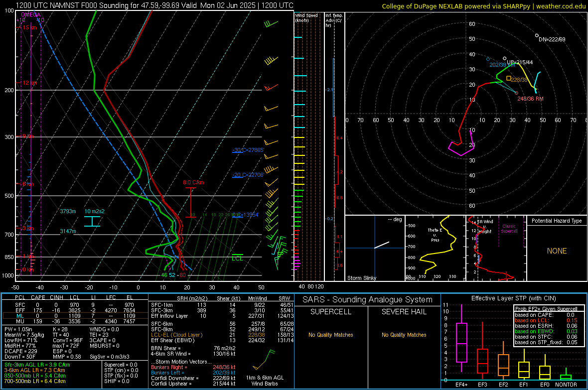The height and width of the screenshot is (390, 588).
Task: Click the Corfidi Upshear row
Action: tap(193, 384)
